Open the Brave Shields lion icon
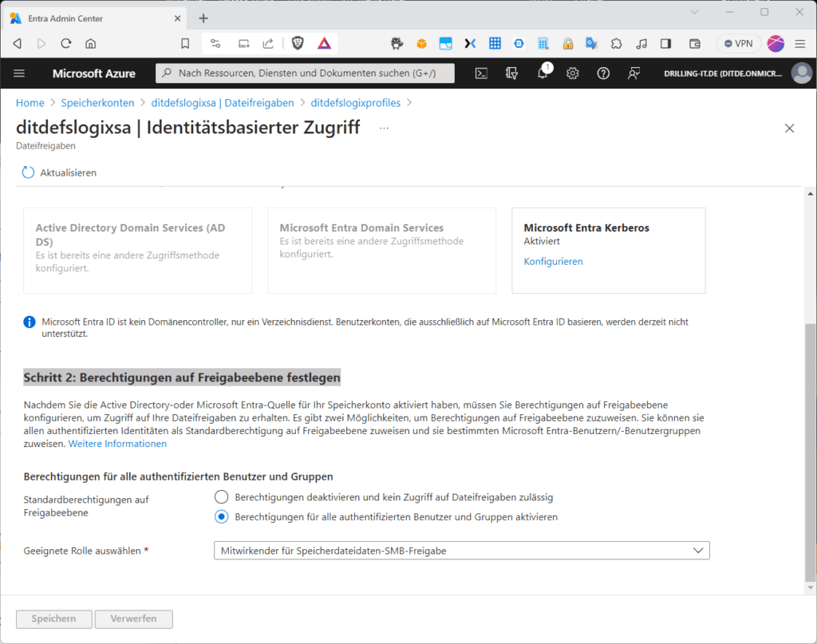817x644 pixels. [x=298, y=43]
